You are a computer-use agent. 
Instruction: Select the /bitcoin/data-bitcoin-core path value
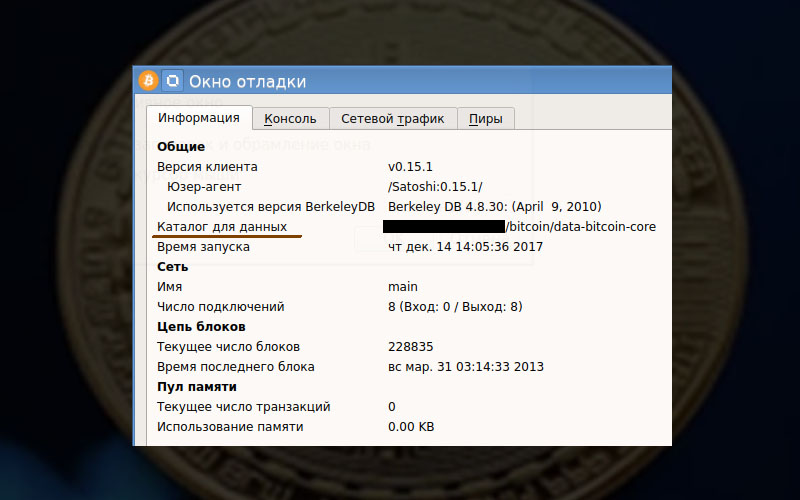(x=581, y=227)
